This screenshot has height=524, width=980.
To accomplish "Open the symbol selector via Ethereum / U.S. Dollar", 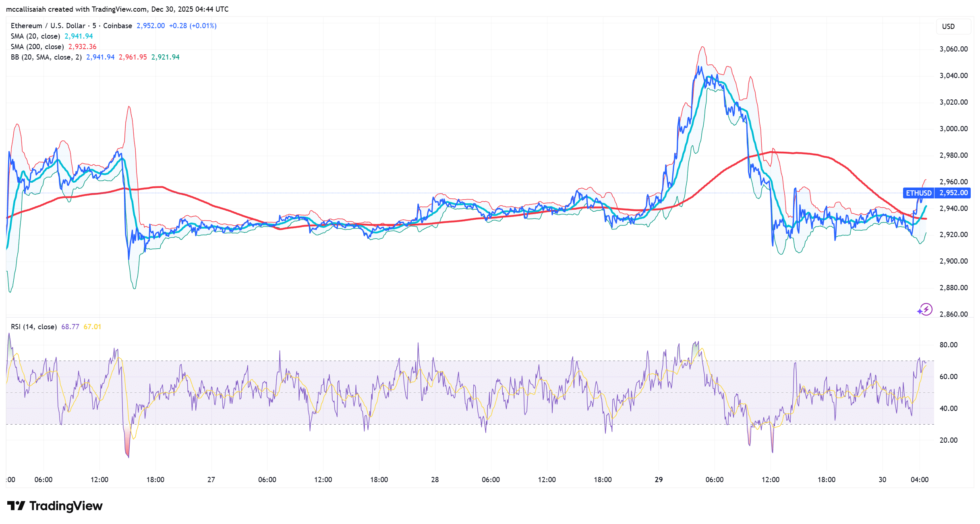I will coord(48,25).
